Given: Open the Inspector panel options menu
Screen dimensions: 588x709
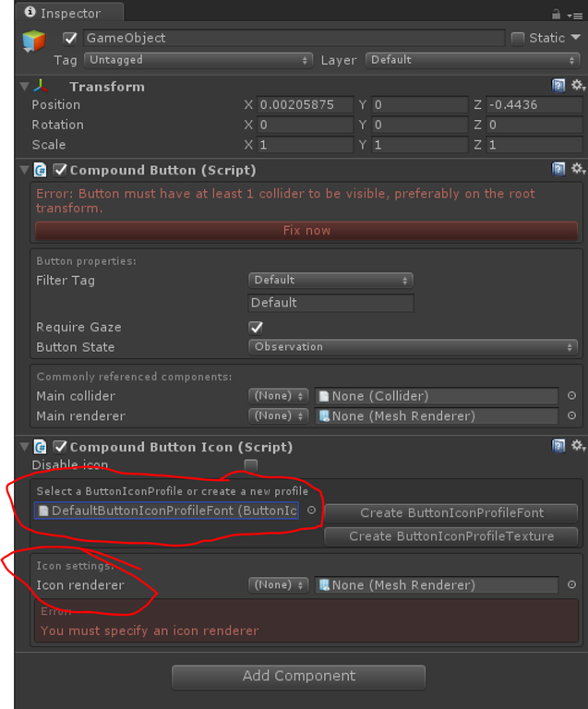Looking at the screenshot, I should point(575,16).
